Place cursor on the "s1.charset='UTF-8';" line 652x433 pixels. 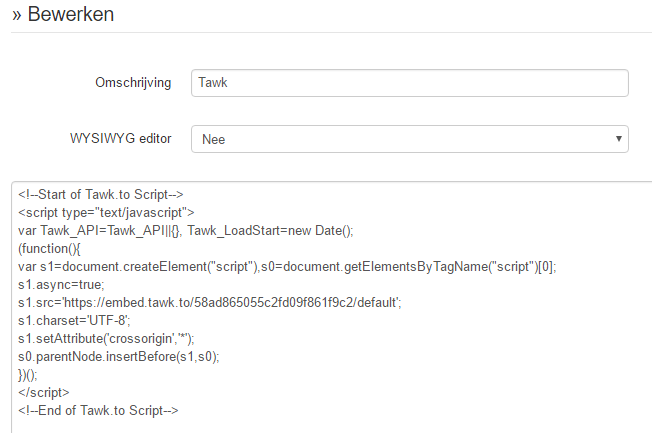[x=74, y=321]
